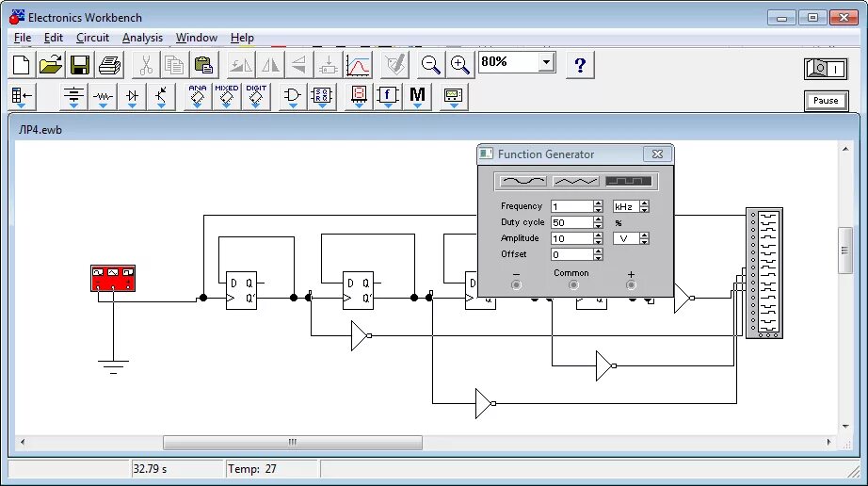Screen dimensions: 868x486
Task: Paste from clipboard
Action: (203, 65)
